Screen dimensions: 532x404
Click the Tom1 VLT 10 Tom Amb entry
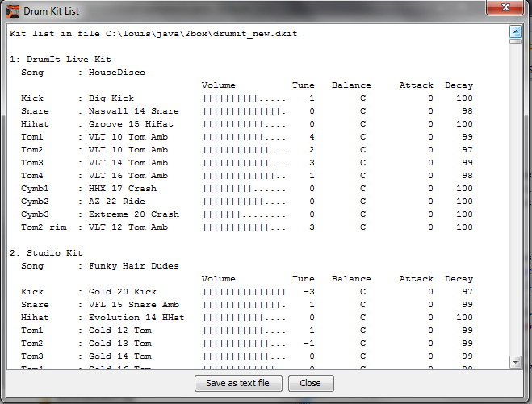coord(128,137)
